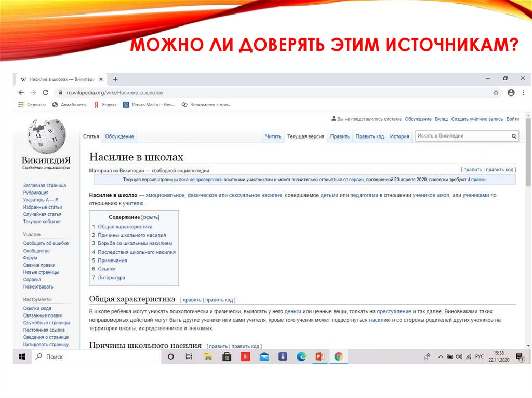Image resolution: width=532 pixels, height=398 pixels.
Task: Show hidden tray icons chevron
Action: click(441, 356)
